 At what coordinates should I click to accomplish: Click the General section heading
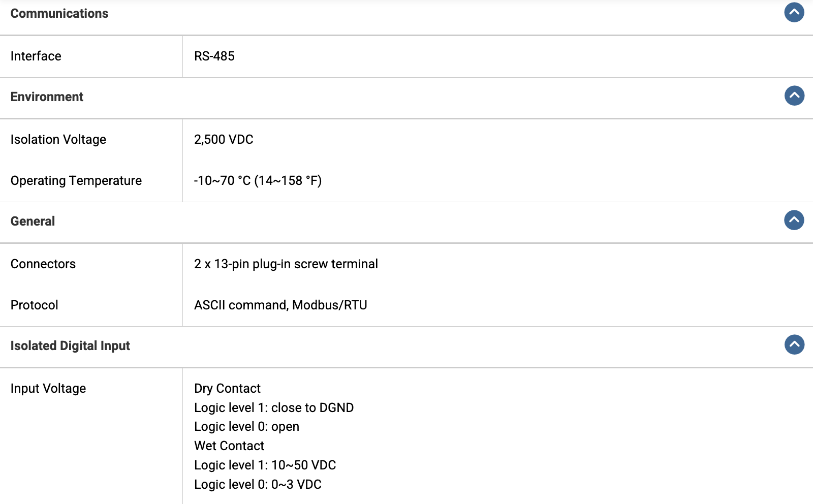pos(33,222)
